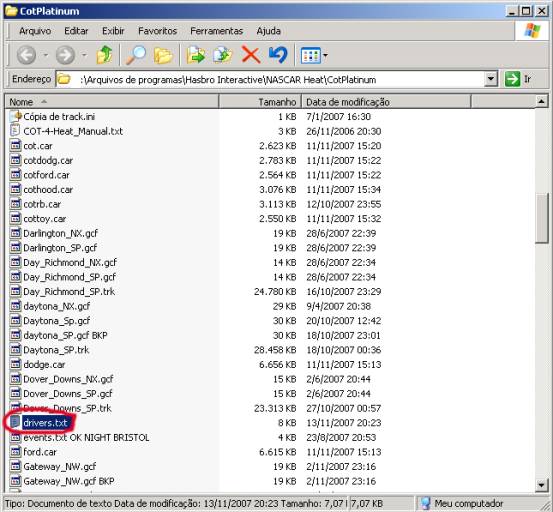Select the Gateway_NW.gcf BKP file name

[69, 481]
